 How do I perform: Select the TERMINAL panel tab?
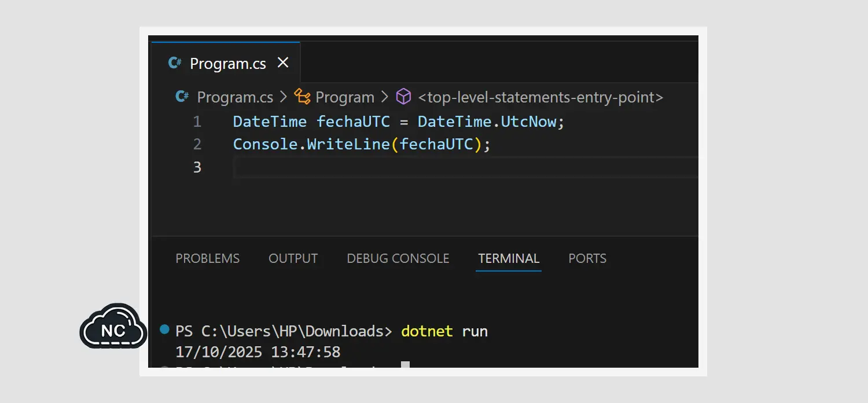click(509, 258)
